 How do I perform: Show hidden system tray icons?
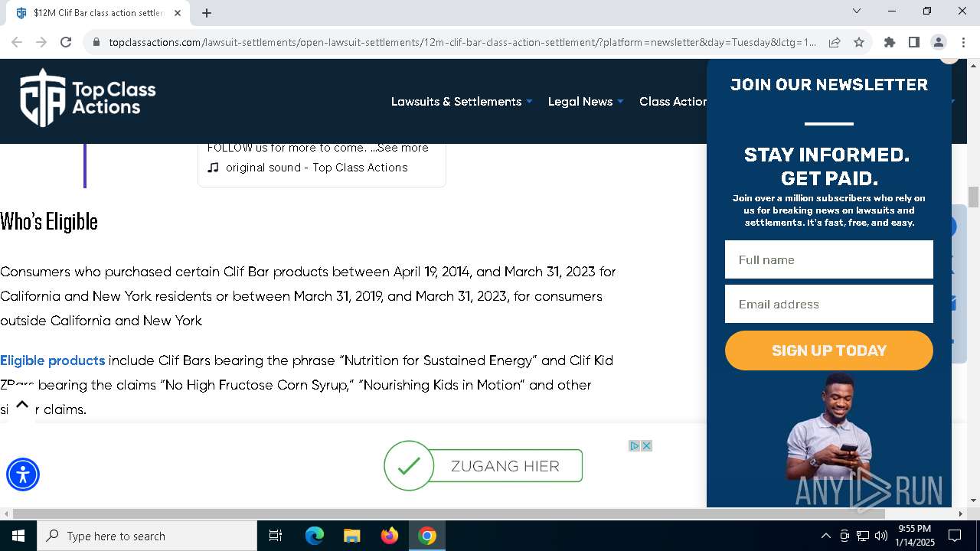[x=825, y=536]
